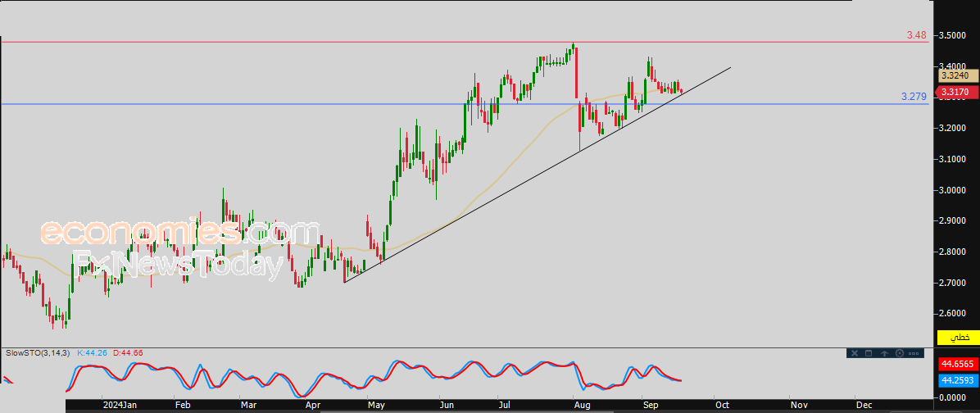The height and width of the screenshot is (413, 980).
Task: Click the Oct label on the time axis
Action: point(722,405)
